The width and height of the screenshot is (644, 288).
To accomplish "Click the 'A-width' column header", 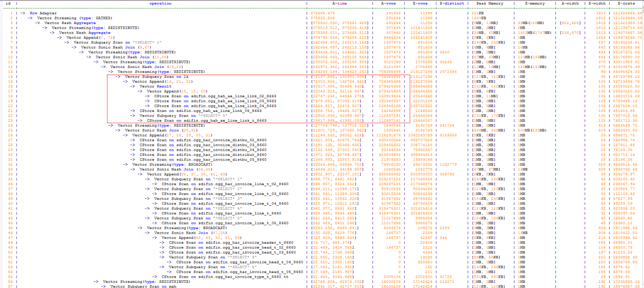I will [x=570, y=3].
